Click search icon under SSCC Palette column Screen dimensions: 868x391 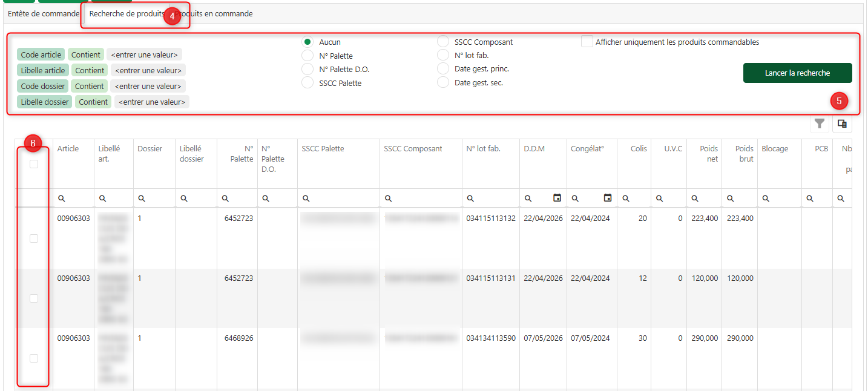coord(306,198)
